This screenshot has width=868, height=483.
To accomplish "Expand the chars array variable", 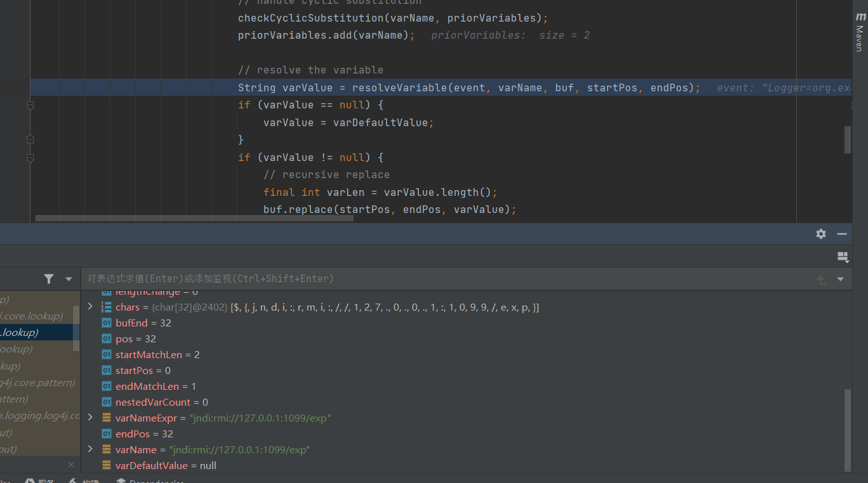I will coord(90,307).
